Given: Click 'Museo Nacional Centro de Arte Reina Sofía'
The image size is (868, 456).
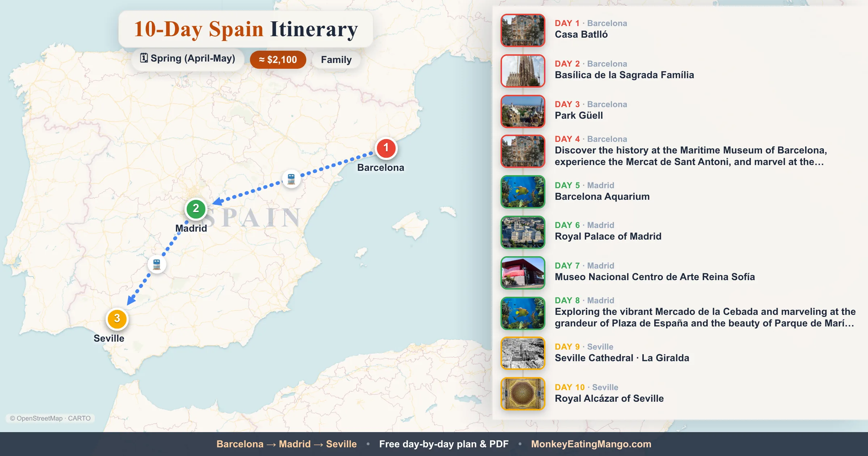Looking at the screenshot, I should click(x=655, y=277).
